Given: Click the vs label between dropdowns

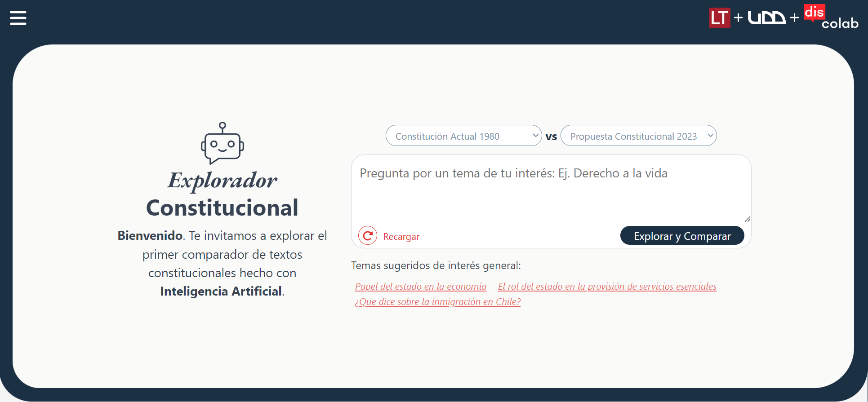Looking at the screenshot, I should pos(551,137).
